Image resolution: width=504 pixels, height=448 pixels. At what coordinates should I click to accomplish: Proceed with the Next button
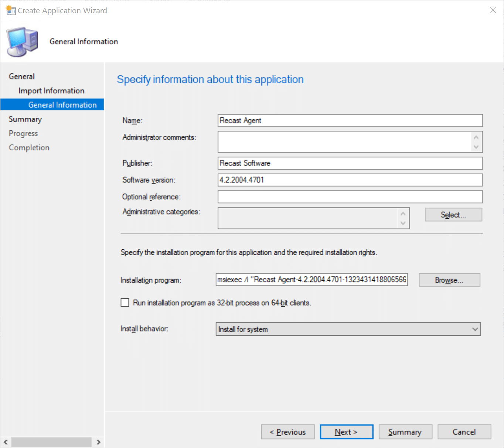346,432
